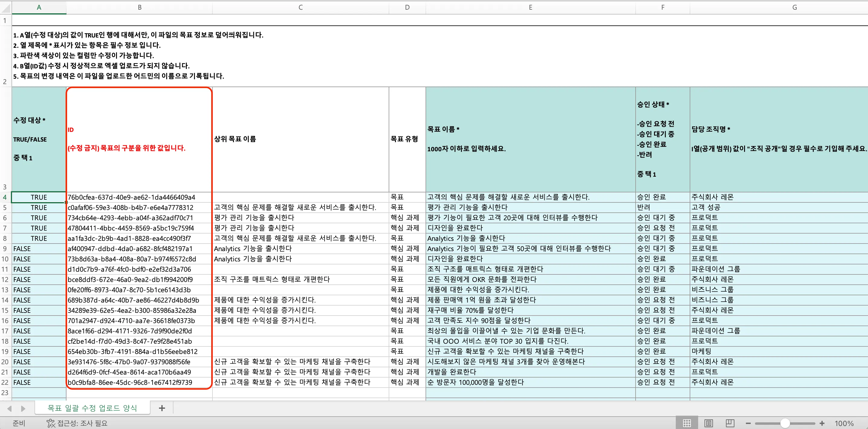Viewport: 868px width, 429px height.
Task: Select row 23 header
Action: pyautogui.click(x=6, y=393)
